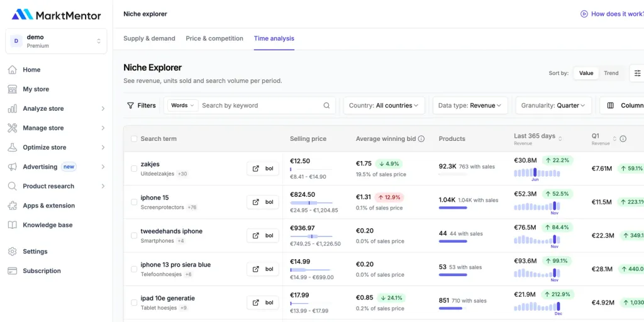Click tweedehands iphone price range bar
The height and width of the screenshot is (322, 644).
click(311, 236)
